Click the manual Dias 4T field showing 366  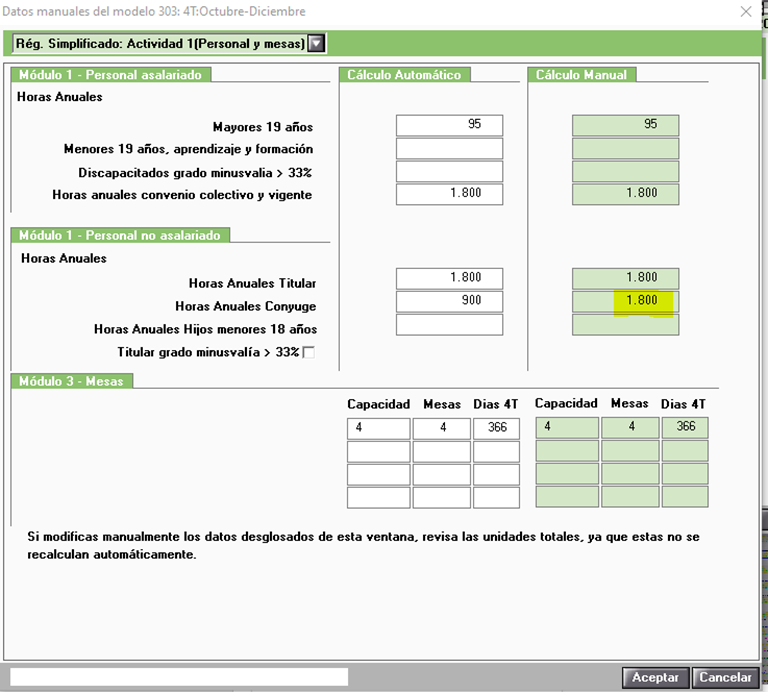coord(685,427)
